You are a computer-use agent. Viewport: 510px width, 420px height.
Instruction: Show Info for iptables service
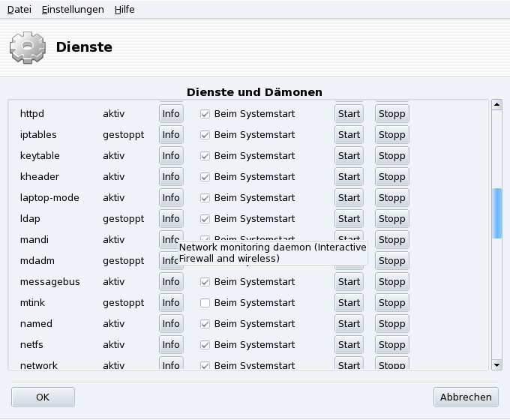tap(171, 135)
